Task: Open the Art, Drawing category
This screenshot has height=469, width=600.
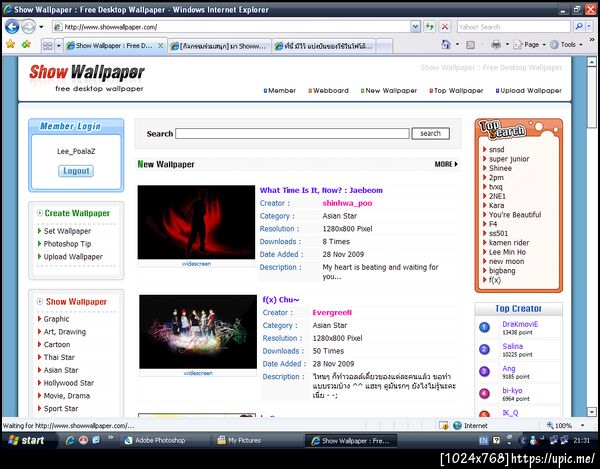Action: click(x=65, y=332)
